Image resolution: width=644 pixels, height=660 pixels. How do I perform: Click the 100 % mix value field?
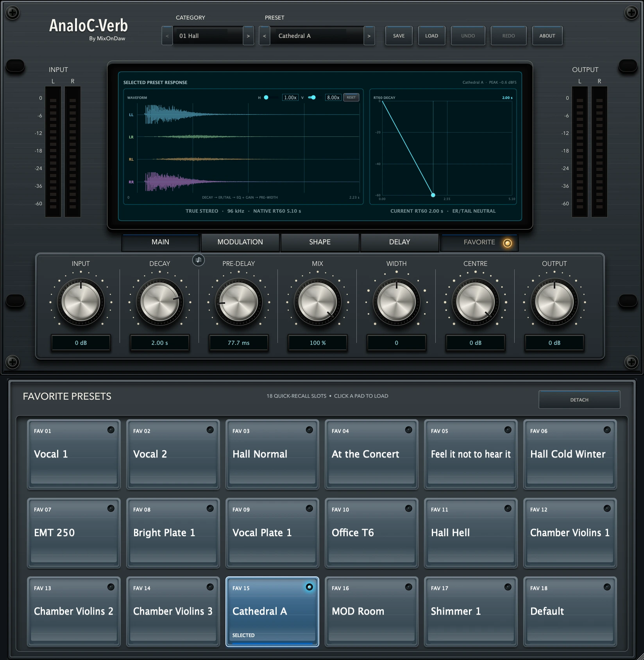[318, 343]
